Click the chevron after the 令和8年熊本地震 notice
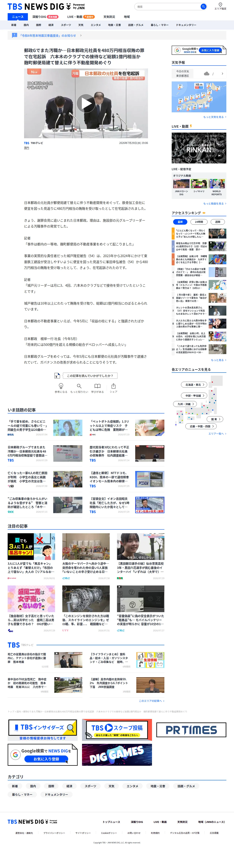Viewport: 234px width, 868px height. click(x=81, y=35)
